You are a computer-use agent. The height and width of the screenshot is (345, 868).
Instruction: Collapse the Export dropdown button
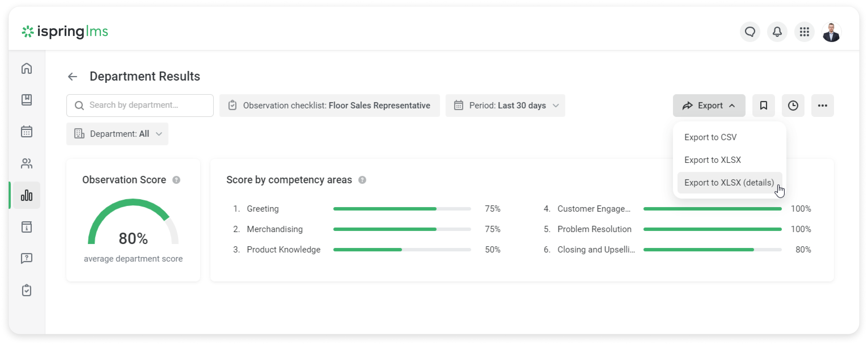click(709, 106)
